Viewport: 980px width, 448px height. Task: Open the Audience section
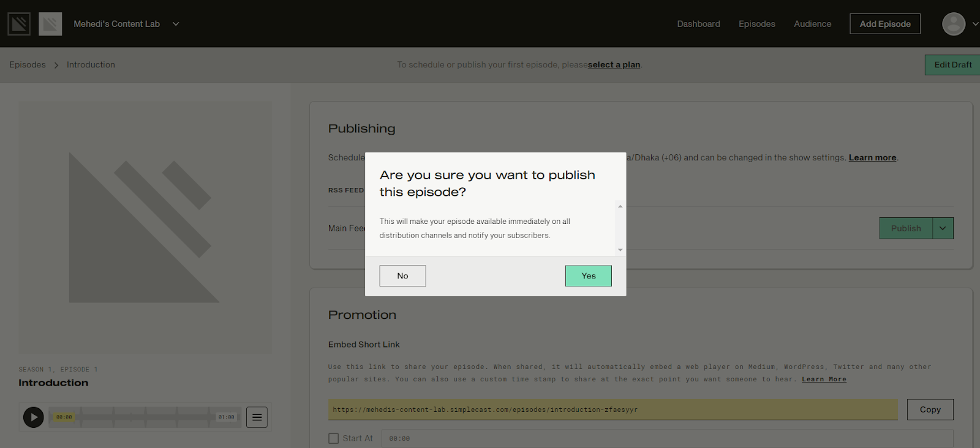tap(812, 24)
